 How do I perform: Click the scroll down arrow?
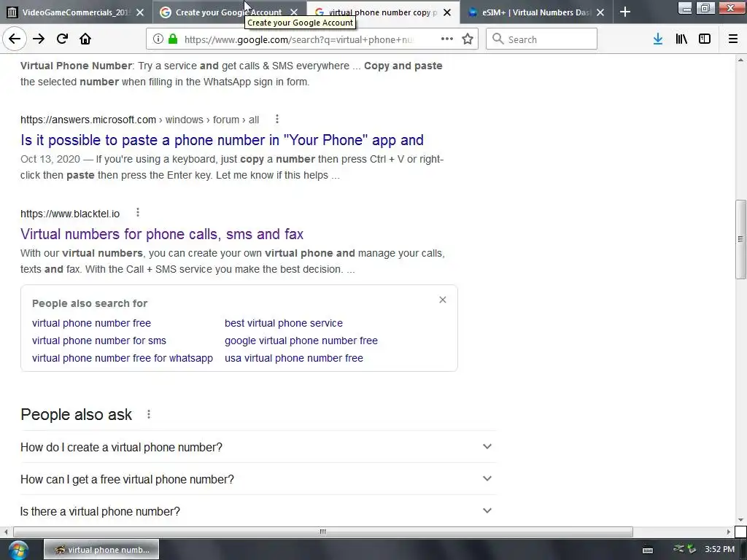coord(740,520)
